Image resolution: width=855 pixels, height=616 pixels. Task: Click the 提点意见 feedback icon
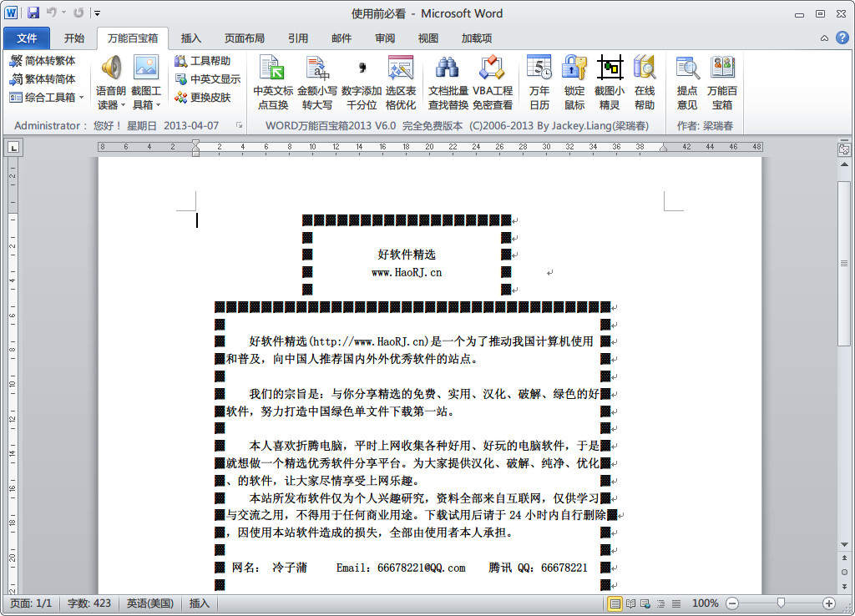pos(687,83)
